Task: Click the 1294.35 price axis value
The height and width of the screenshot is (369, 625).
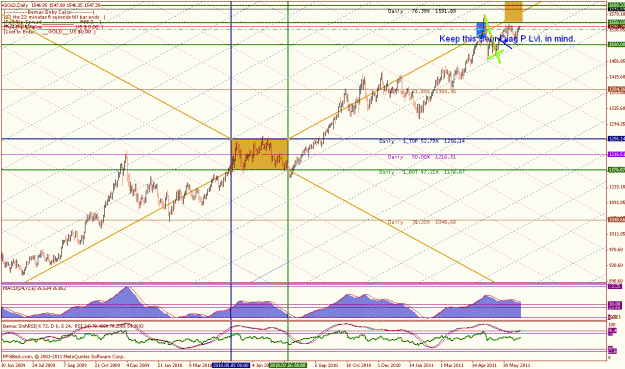Action: pos(616,124)
